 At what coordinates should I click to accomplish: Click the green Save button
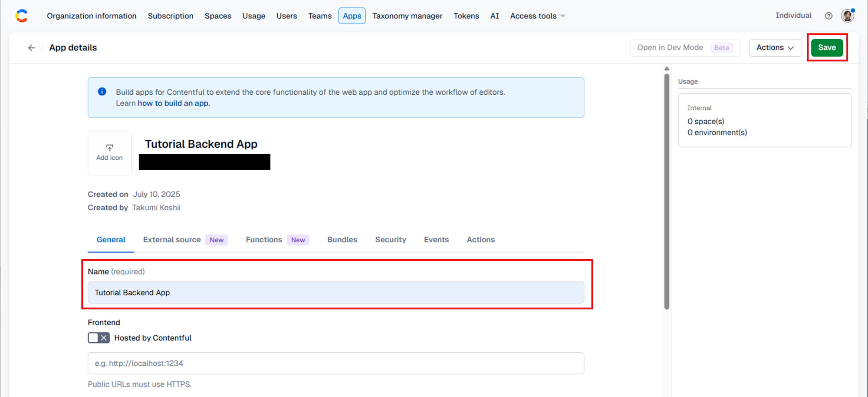point(827,48)
